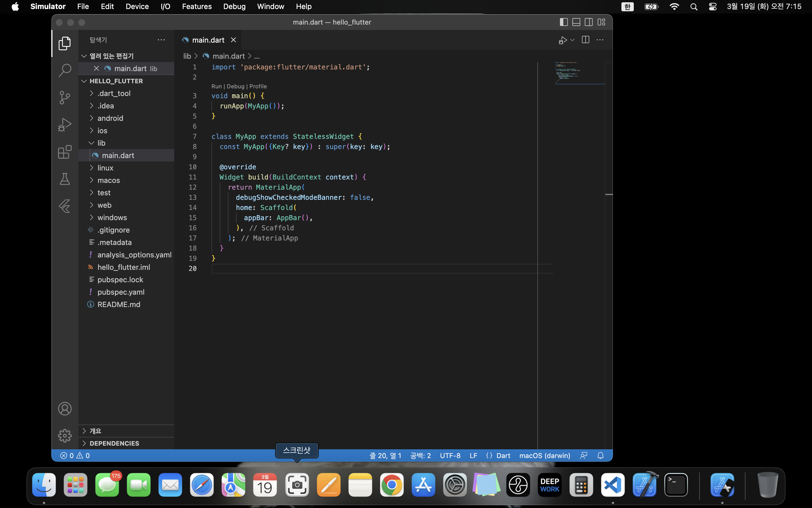Click the run/debug play icon in editor toolbar

563,40
